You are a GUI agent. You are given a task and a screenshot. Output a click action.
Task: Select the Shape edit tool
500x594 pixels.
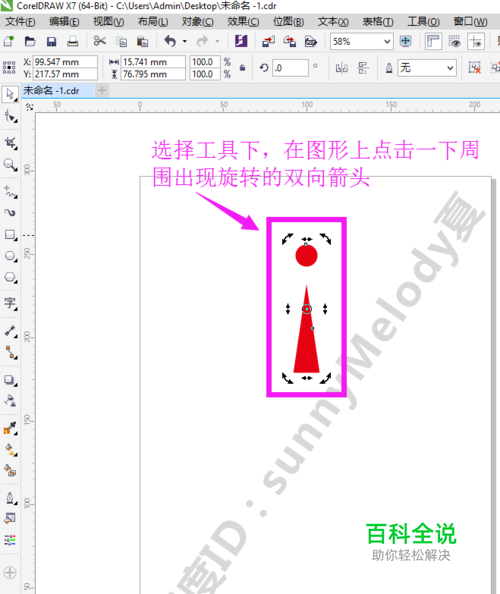10,116
